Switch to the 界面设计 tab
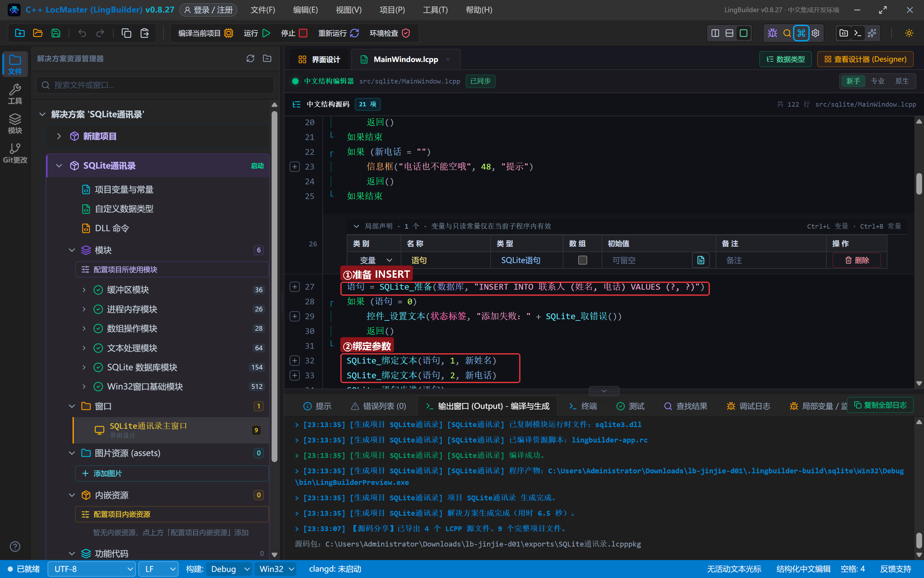This screenshot has height=578, width=924. (319, 59)
